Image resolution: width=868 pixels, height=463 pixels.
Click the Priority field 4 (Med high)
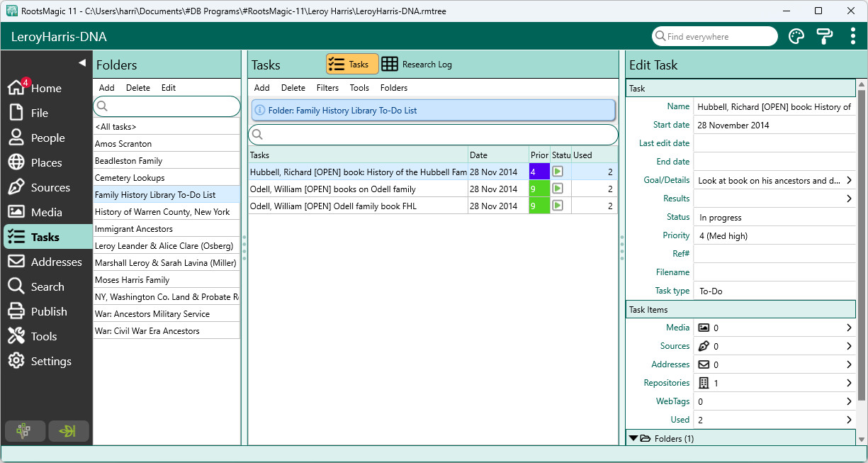pos(774,236)
